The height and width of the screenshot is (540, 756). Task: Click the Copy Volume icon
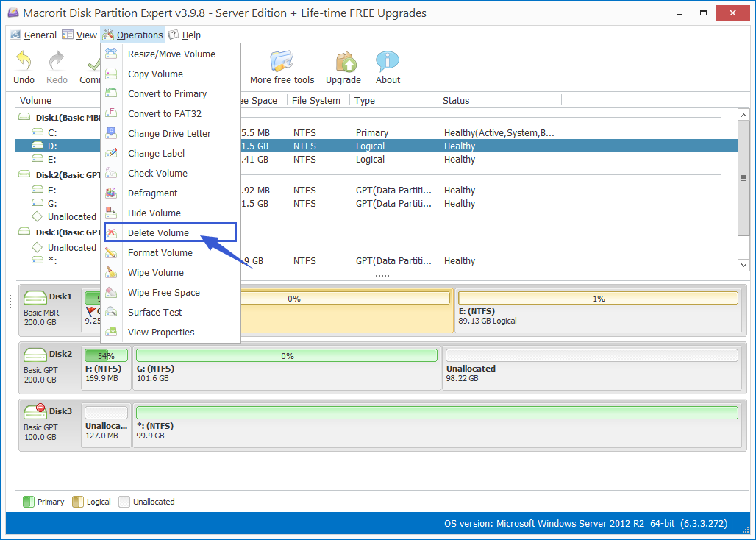tap(111, 74)
